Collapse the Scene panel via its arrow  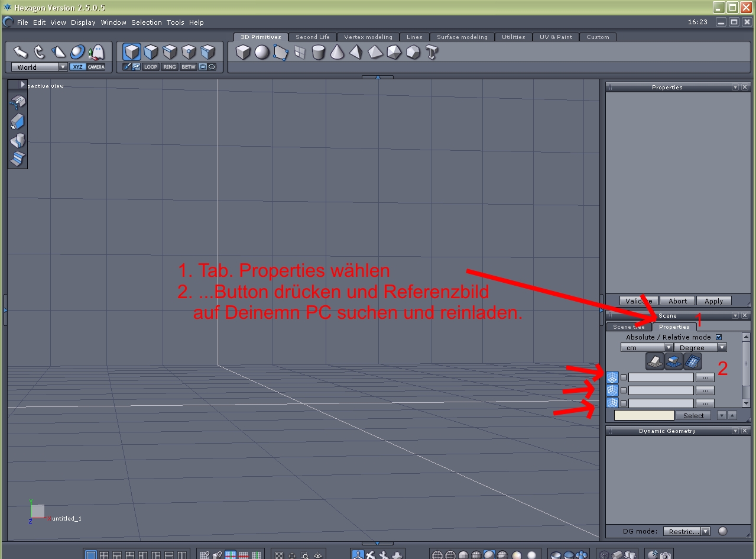coord(735,315)
